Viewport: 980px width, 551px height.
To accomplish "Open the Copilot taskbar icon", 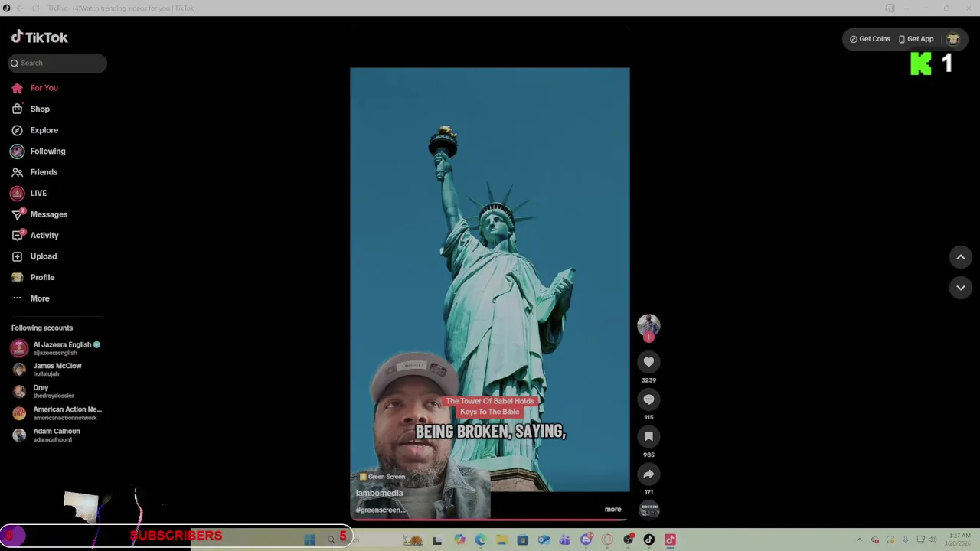I will [459, 540].
